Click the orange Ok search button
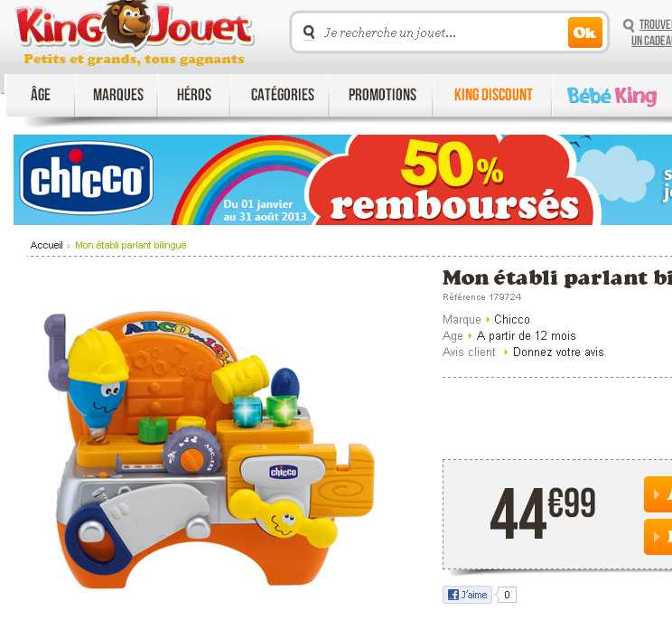 (x=585, y=33)
